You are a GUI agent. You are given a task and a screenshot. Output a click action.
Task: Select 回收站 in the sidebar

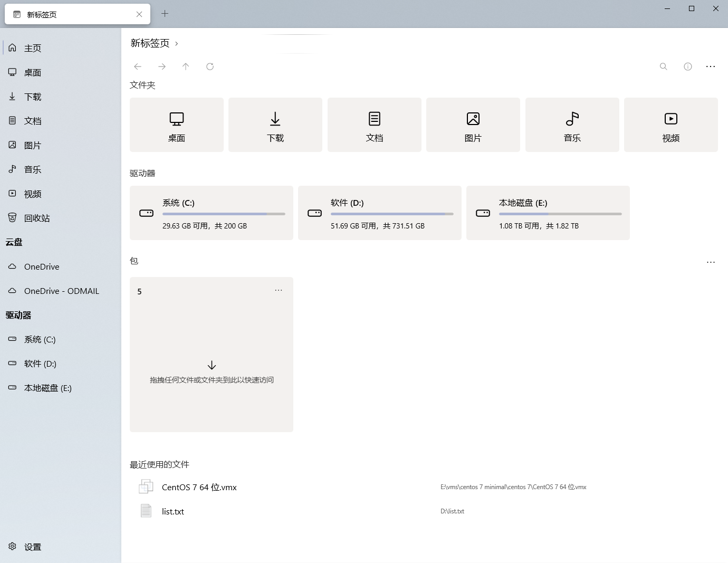[x=37, y=218]
